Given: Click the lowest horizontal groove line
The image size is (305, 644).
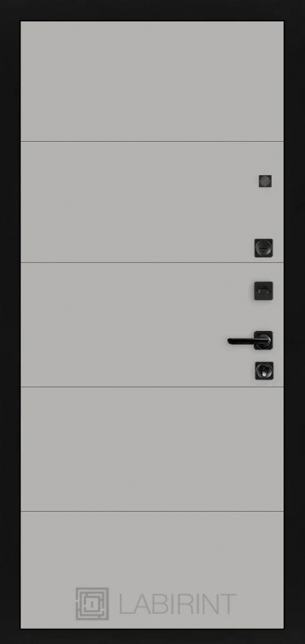Looking at the screenshot, I should pyautogui.click(x=152, y=512).
